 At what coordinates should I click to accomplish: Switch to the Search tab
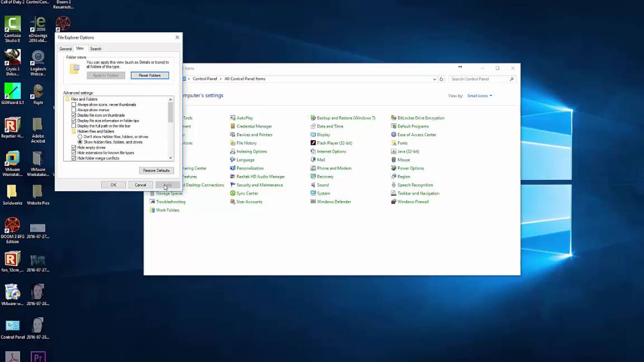pos(95,48)
